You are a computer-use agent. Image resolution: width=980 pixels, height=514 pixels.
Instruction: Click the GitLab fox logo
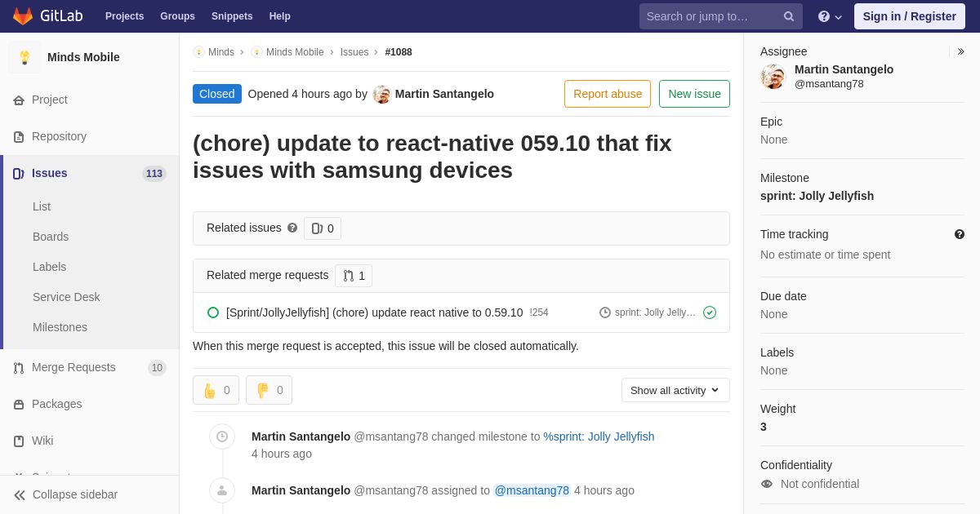click(23, 16)
